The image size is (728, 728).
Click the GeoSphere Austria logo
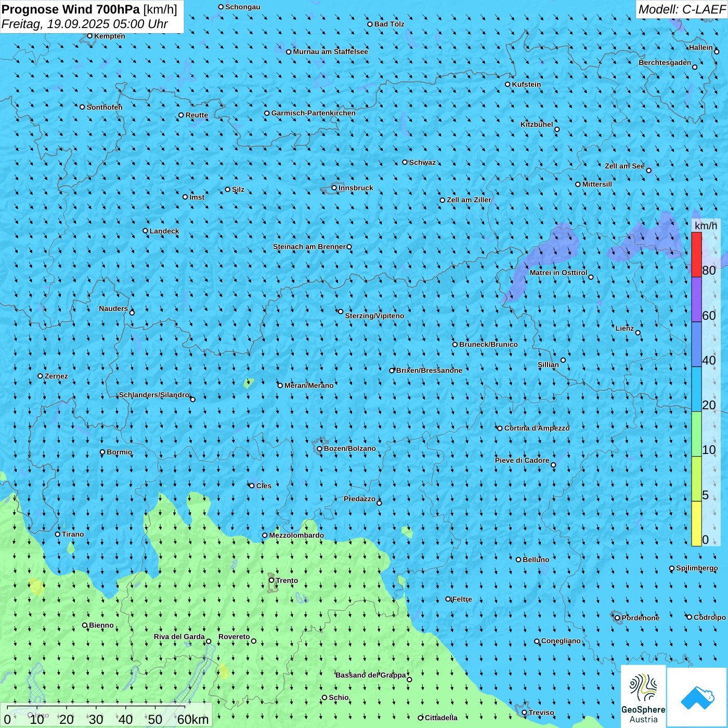pyautogui.click(x=643, y=696)
